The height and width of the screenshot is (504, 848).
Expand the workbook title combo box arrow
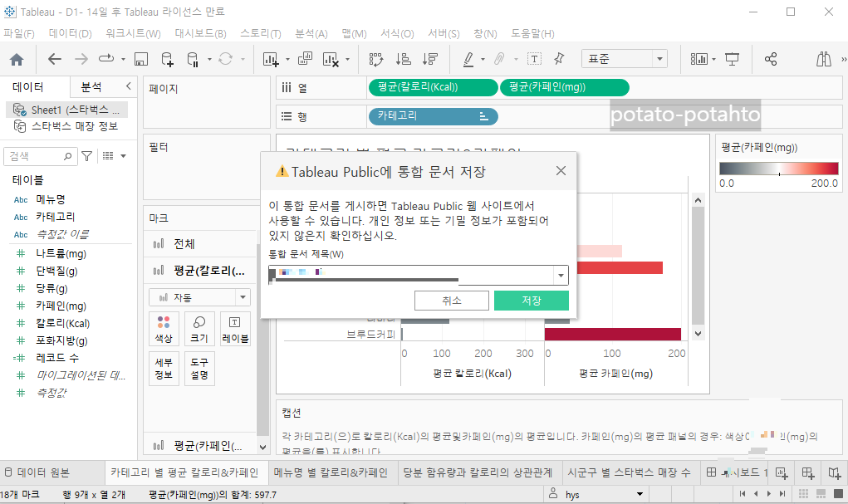[x=561, y=276]
